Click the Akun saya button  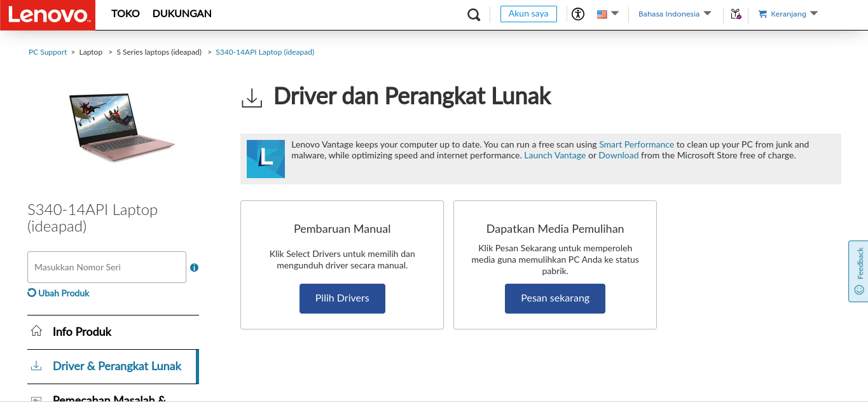pyautogui.click(x=528, y=14)
